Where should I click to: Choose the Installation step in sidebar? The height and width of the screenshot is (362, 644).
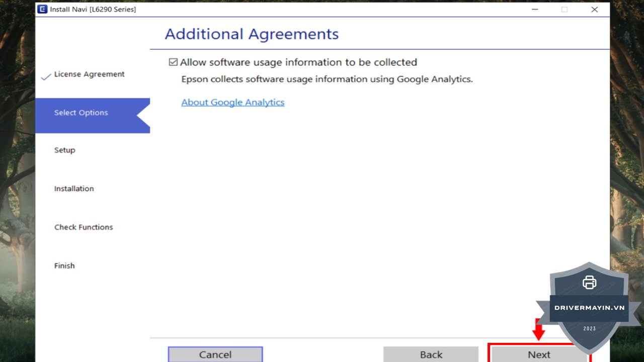(74, 189)
